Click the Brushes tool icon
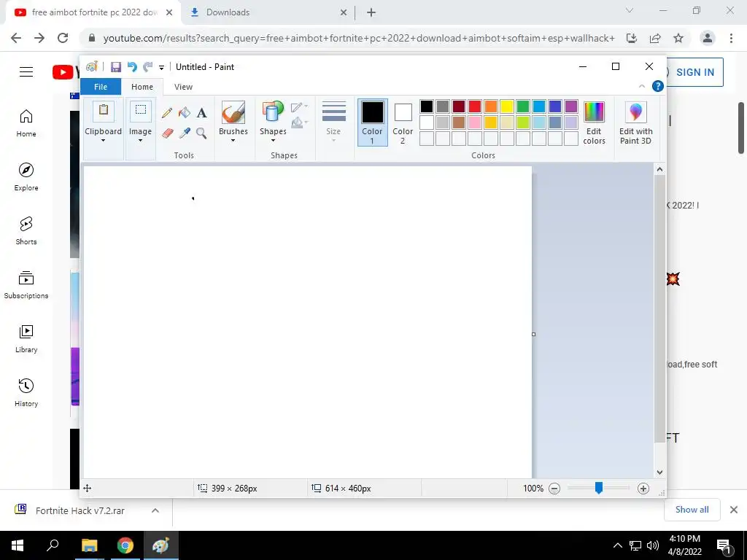This screenshot has height=560, width=747. pos(233,112)
